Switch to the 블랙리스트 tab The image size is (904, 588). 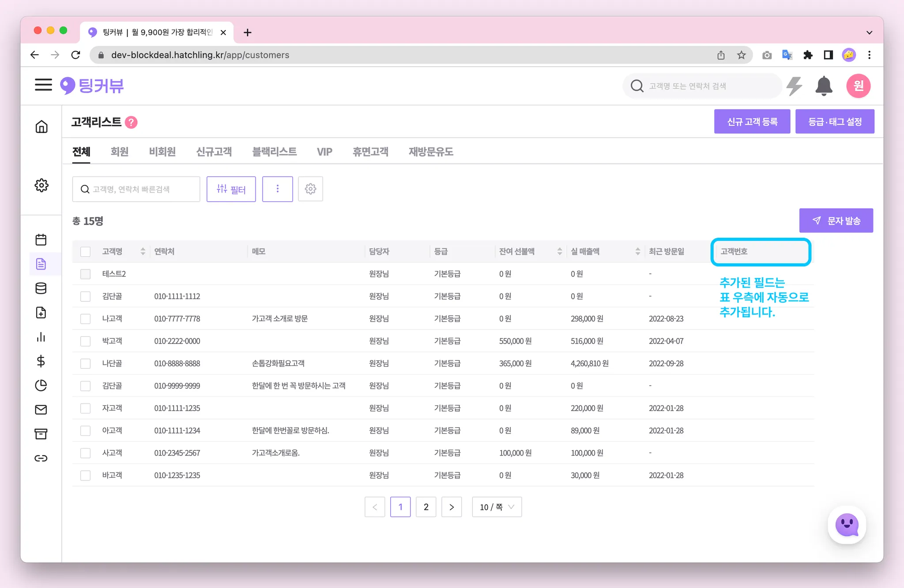tap(274, 152)
